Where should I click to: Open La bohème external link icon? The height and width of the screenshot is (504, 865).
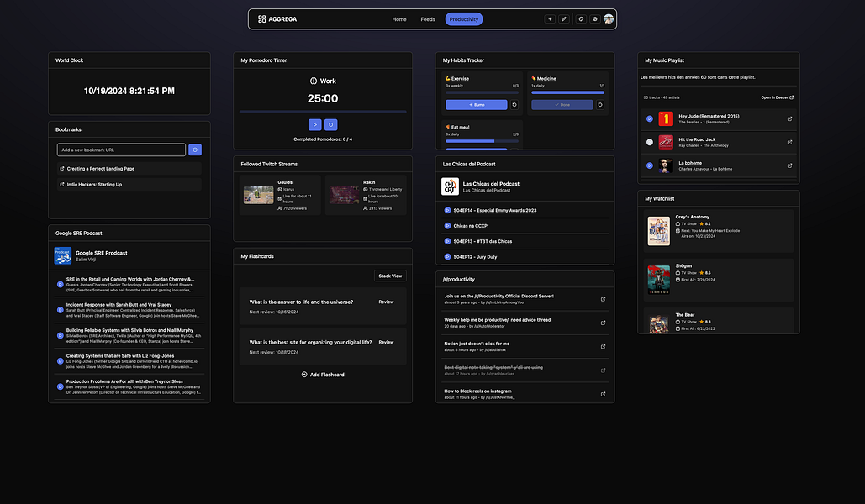click(789, 165)
